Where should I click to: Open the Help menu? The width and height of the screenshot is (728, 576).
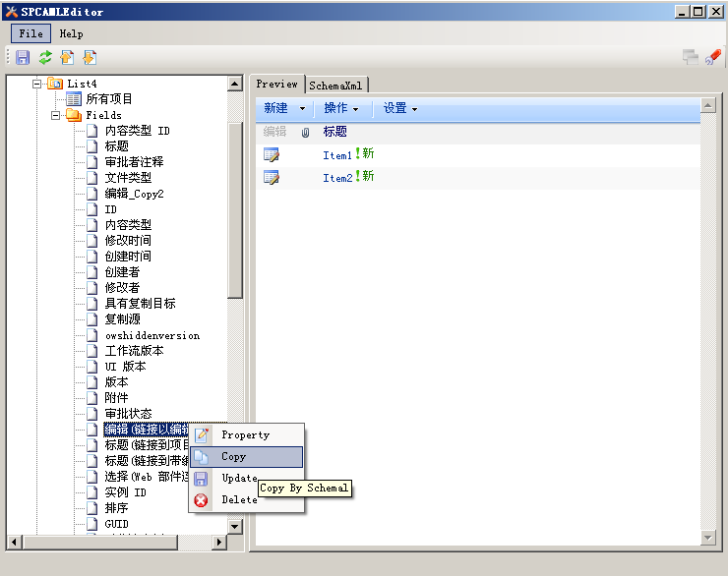(71, 33)
